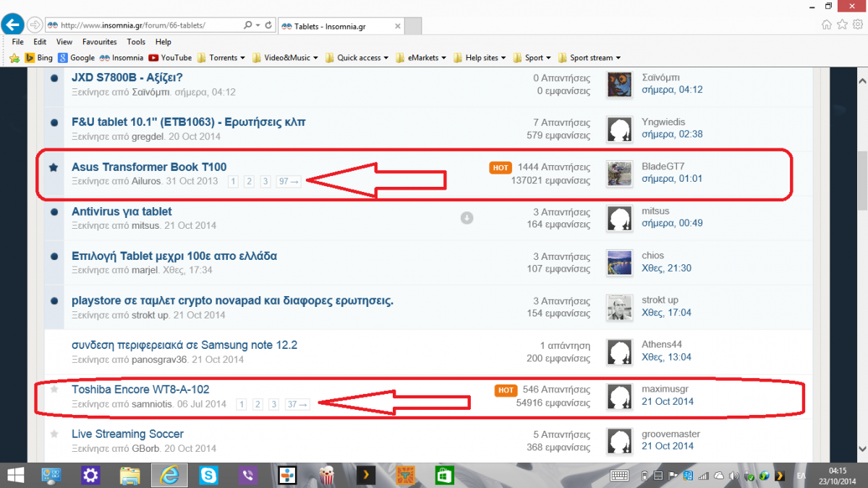
Task: Expand the Quick access favourites folder
Action: [x=357, y=58]
